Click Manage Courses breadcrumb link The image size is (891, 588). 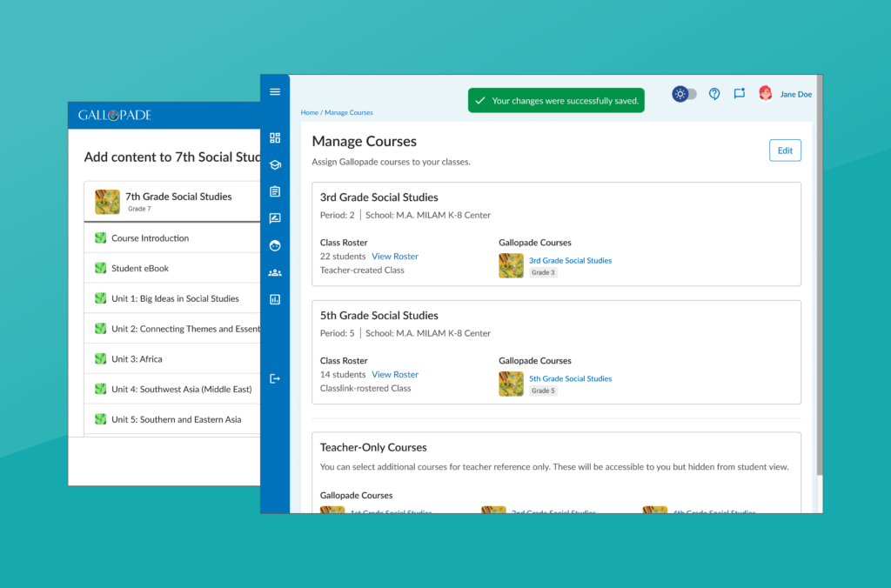point(348,112)
